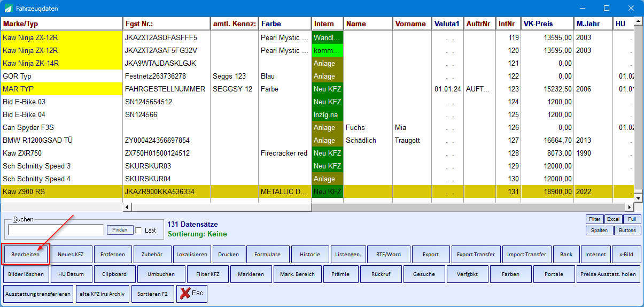Click the x-Bild button
Viewport: 644px width, 307px height.
(x=626, y=255)
